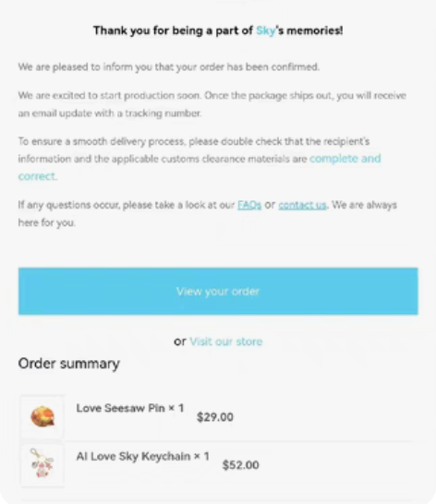436x504 pixels.
Task: Click the 'We are always here for you' text
Action: (208, 214)
